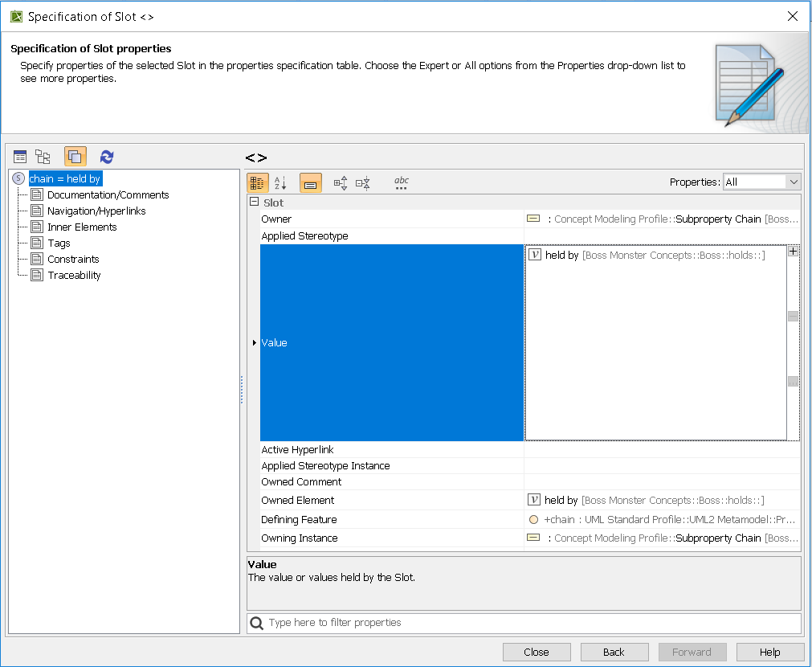812x667 pixels.
Task: Select the Owned Comment property row
Action: 530,481
